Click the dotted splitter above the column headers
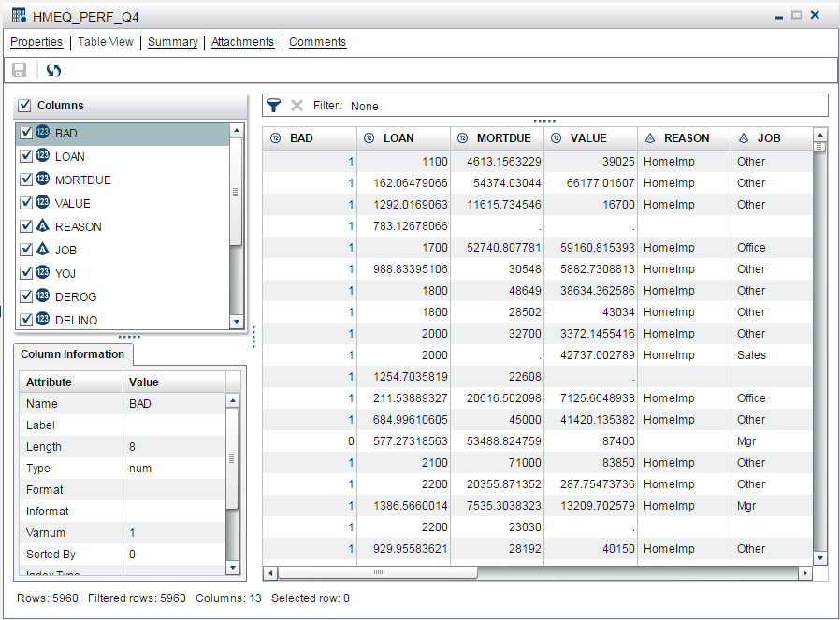This screenshot has width=840, height=620. coord(545,120)
